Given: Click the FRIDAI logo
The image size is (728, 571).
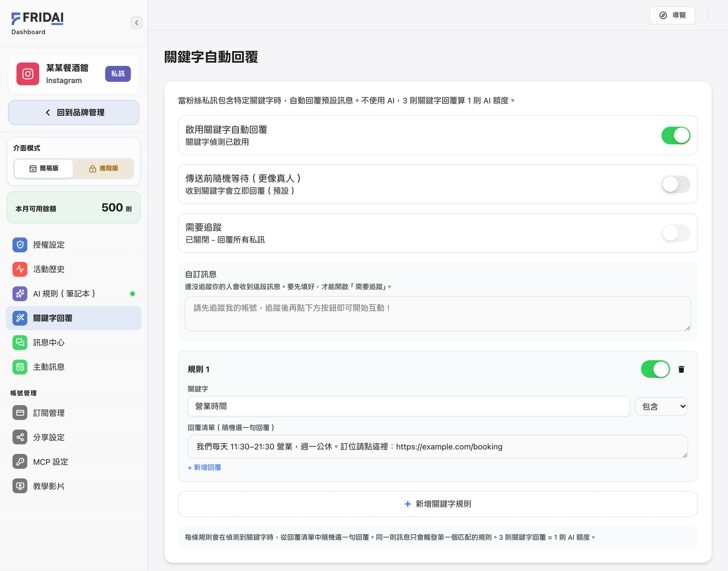Looking at the screenshot, I should click(x=37, y=18).
